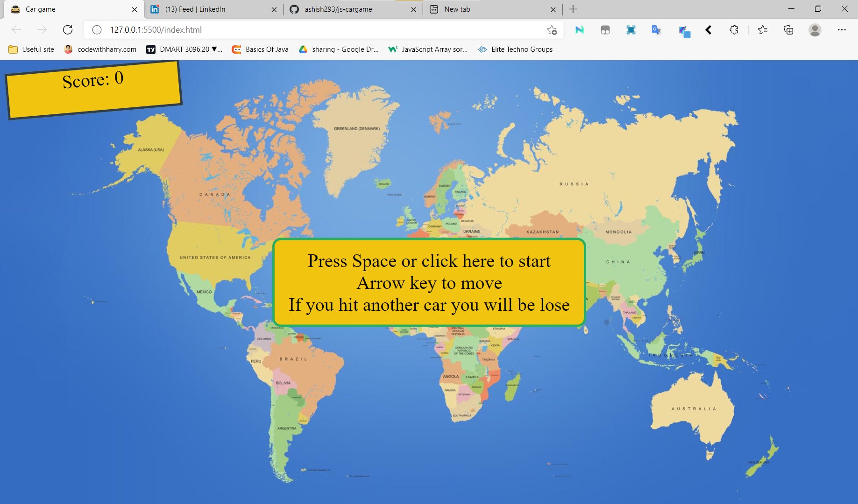Screen dimensions: 858x504
Task: Open the Extensions puzzle piece icon
Action: (734, 30)
